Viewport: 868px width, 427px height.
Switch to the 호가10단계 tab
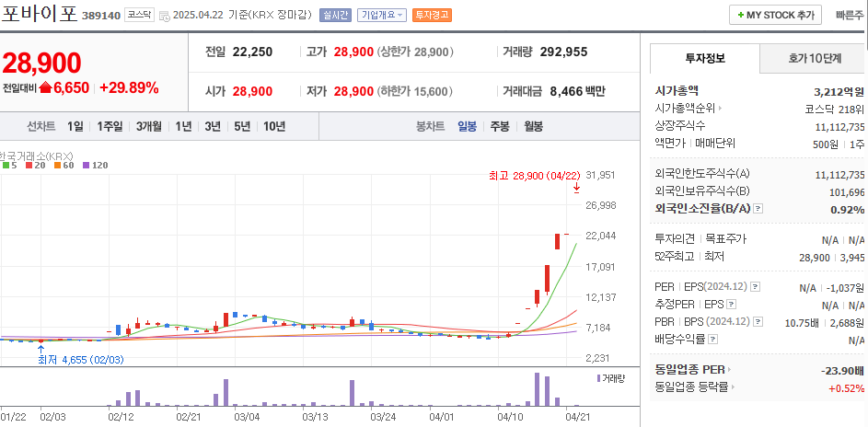pyautogui.click(x=814, y=58)
